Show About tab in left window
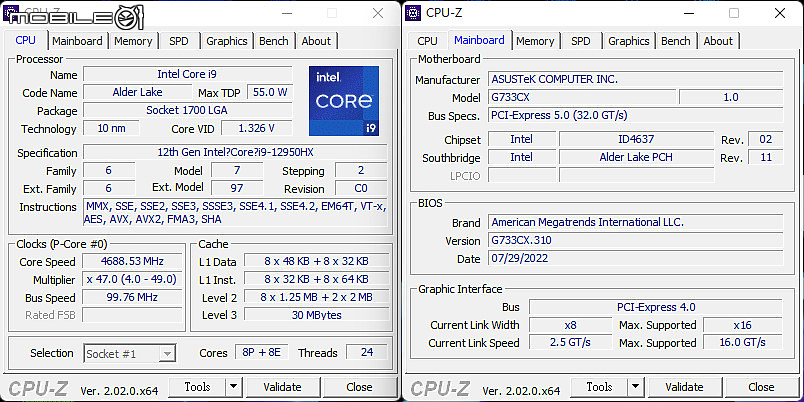804x402 pixels. (x=316, y=41)
